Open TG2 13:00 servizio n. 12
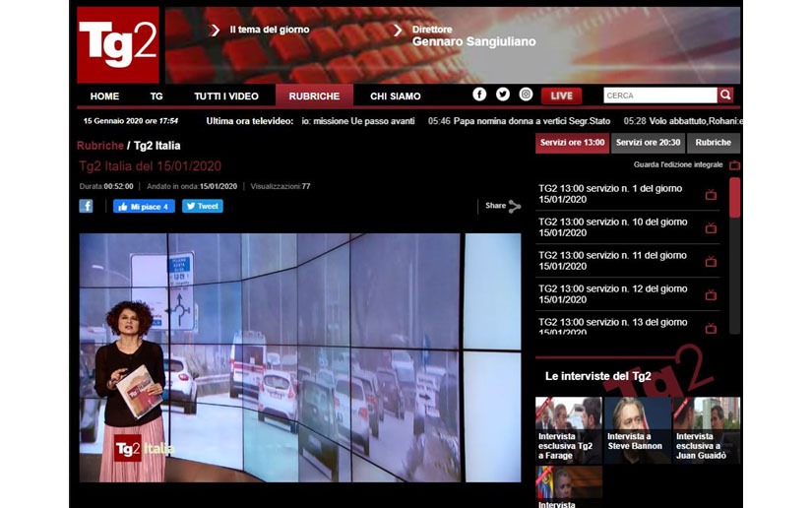The height and width of the screenshot is (508, 812). coord(612,294)
